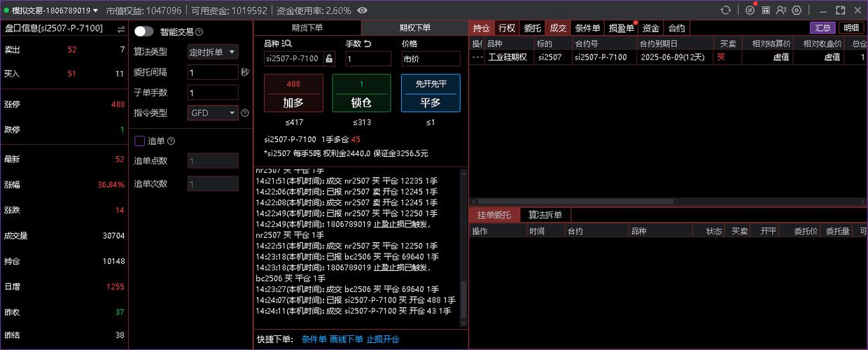
Task: Click the ellipsis icon in 工业硅期权 row
Action: pos(477,57)
